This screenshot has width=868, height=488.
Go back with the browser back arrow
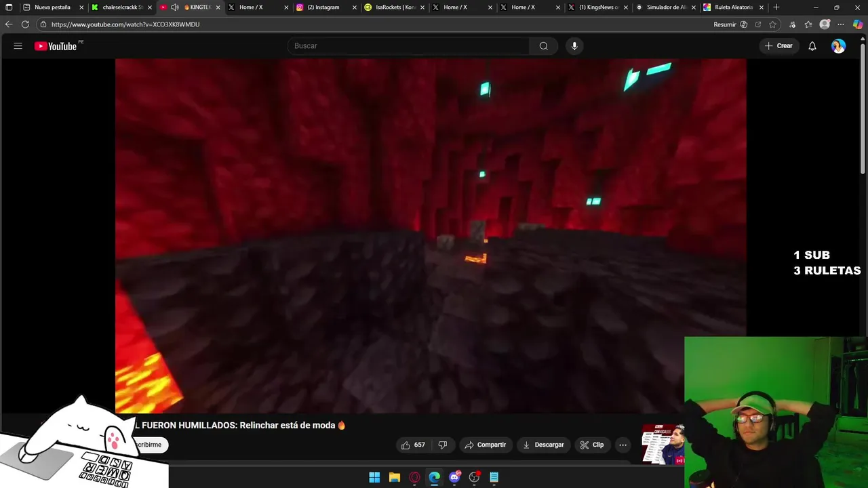[9, 24]
